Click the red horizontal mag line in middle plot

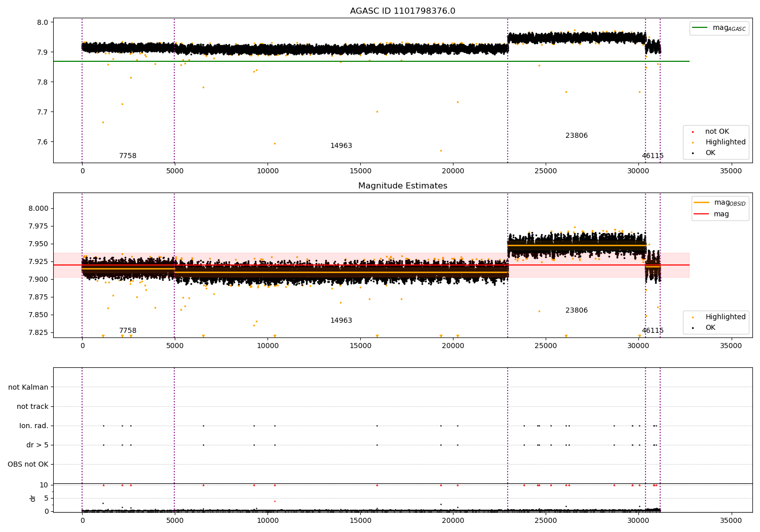pyautogui.click(x=371, y=265)
